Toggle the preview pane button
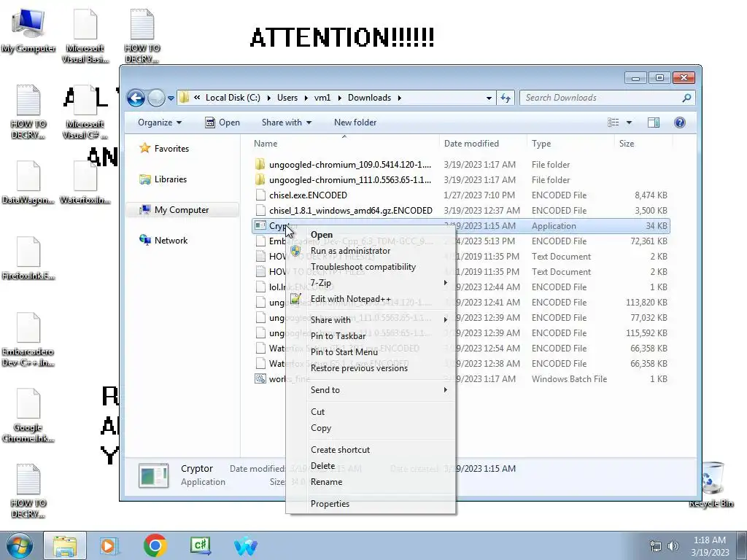 653,122
